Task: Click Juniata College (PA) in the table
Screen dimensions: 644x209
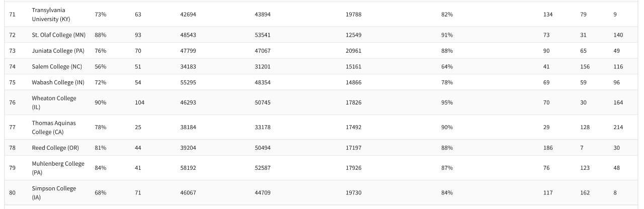Action: tap(58, 51)
